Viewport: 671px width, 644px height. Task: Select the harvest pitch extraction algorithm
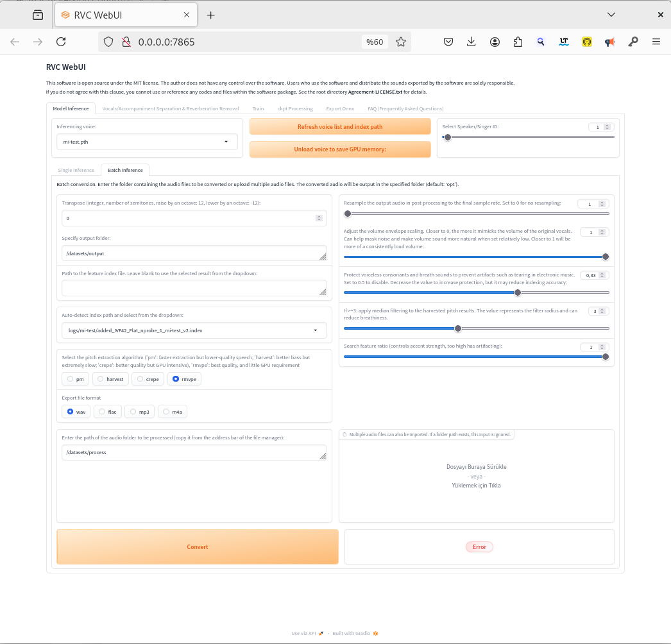click(x=110, y=379)
